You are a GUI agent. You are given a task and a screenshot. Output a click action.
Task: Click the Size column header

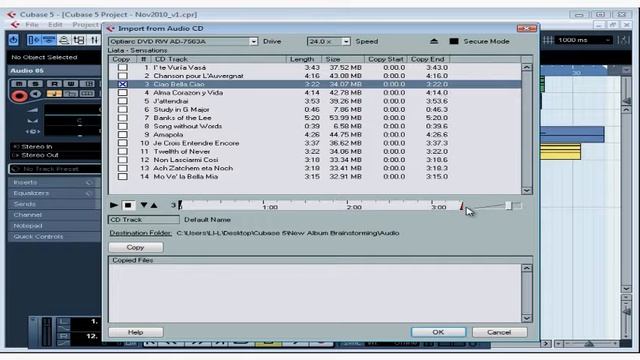tap(343, 59)
